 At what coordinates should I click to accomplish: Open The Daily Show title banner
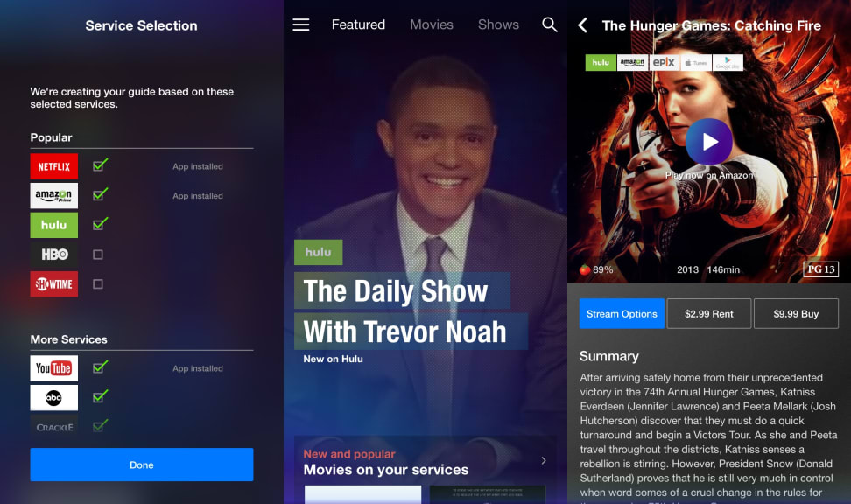(x=402, y=290)
